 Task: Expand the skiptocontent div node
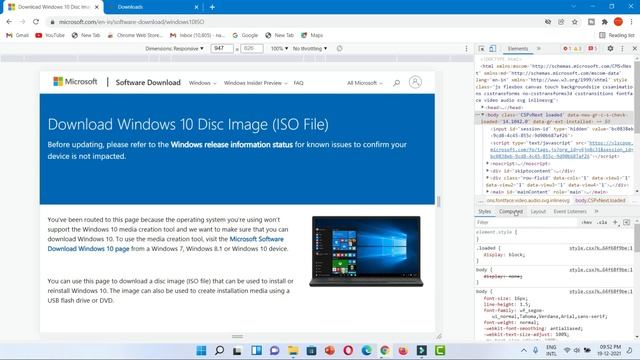[x=487, y=171]
